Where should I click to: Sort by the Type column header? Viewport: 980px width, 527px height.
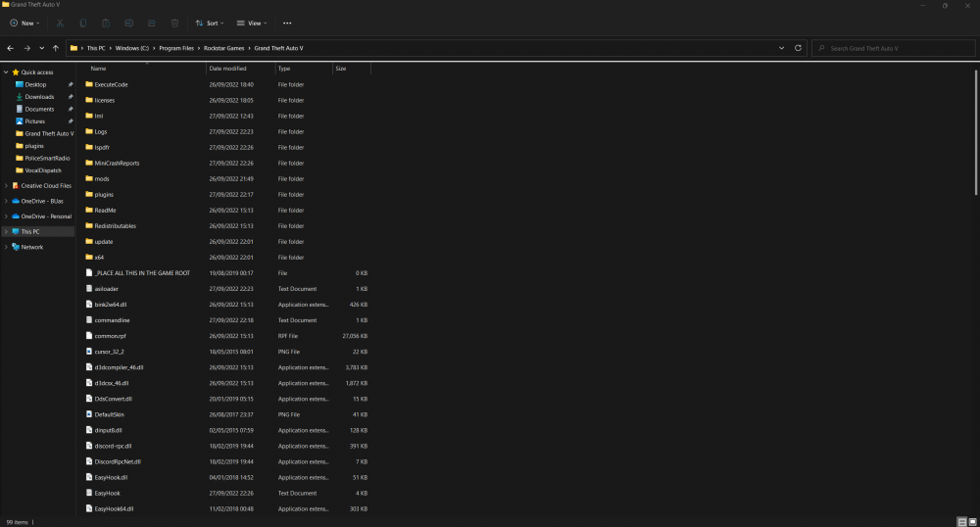284,69
